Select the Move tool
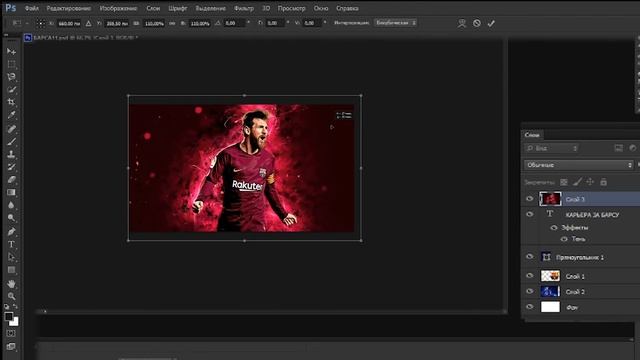640x360 pixels. pyautogui.click(x=11, y=51)
